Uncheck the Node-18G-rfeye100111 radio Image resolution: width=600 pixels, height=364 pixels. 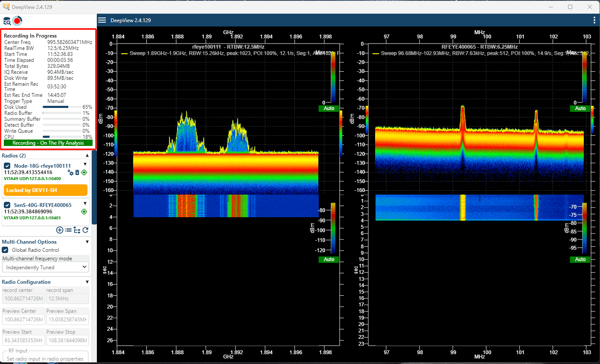[6, 166]
